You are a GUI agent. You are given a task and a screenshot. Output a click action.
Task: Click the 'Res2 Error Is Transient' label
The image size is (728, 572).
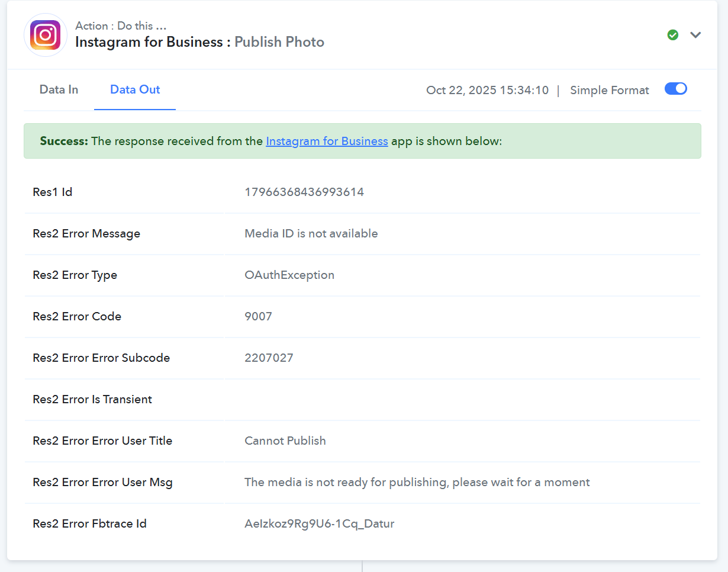tap(92, 399)
